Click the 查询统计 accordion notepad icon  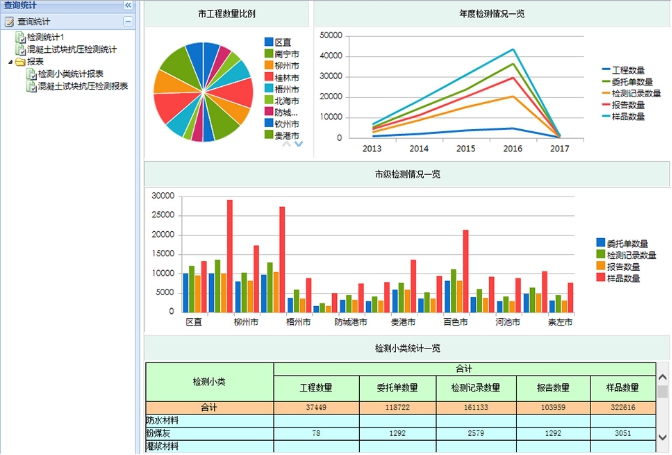(x=9, y=20)
